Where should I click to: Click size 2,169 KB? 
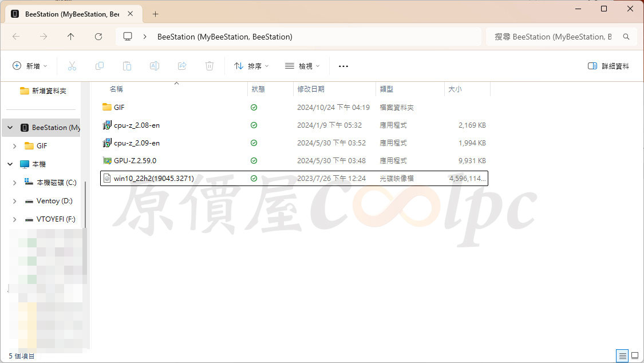472,125
